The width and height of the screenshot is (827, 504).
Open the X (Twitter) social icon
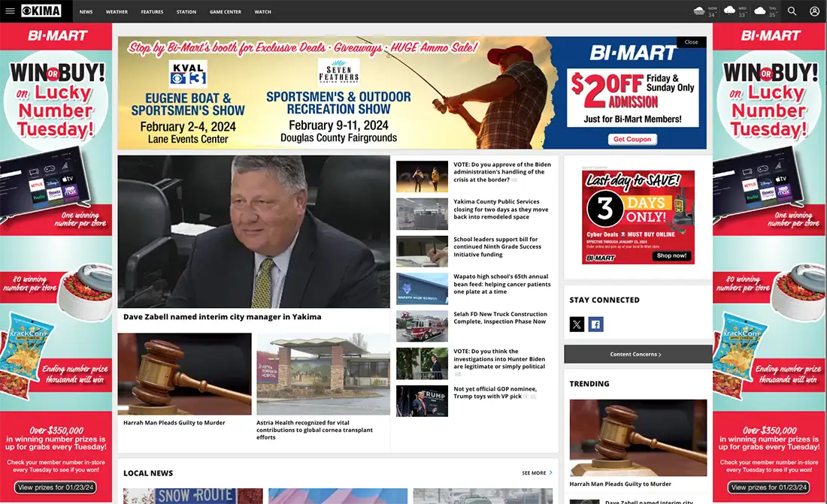577,324
